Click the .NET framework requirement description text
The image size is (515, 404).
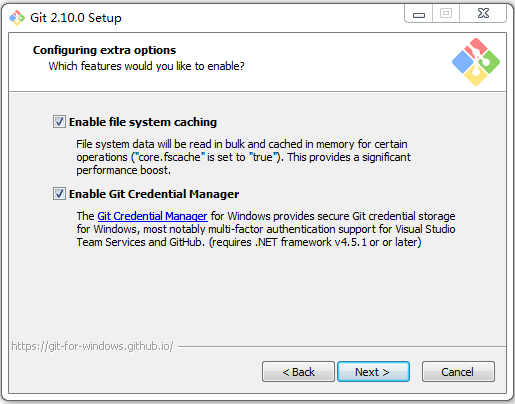pyautogui.click(x=266, y=229)
